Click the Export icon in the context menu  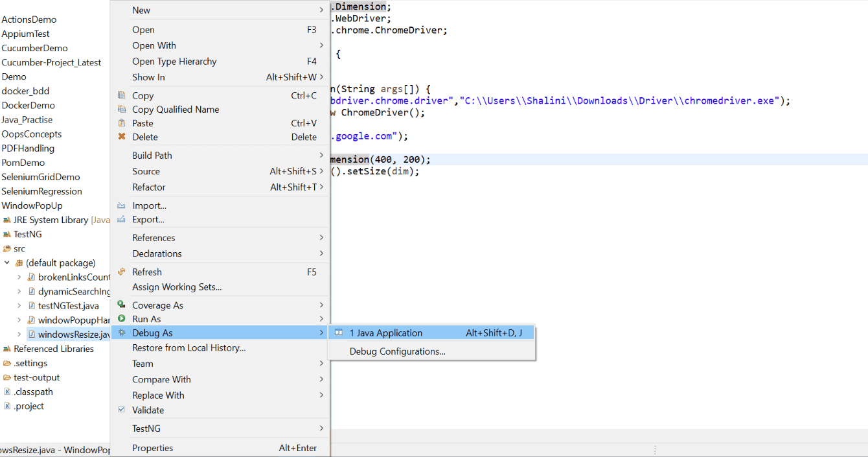coord(122,219)
